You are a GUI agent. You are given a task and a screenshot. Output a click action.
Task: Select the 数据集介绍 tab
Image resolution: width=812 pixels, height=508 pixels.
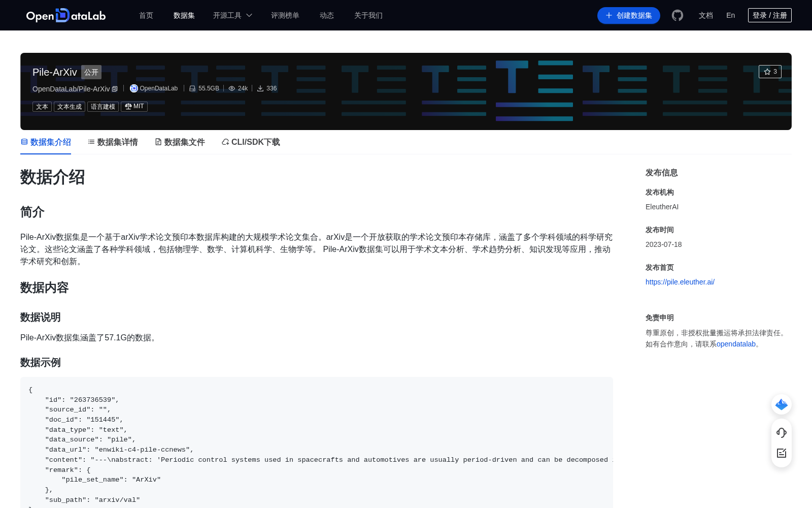[x=46, y=142]
